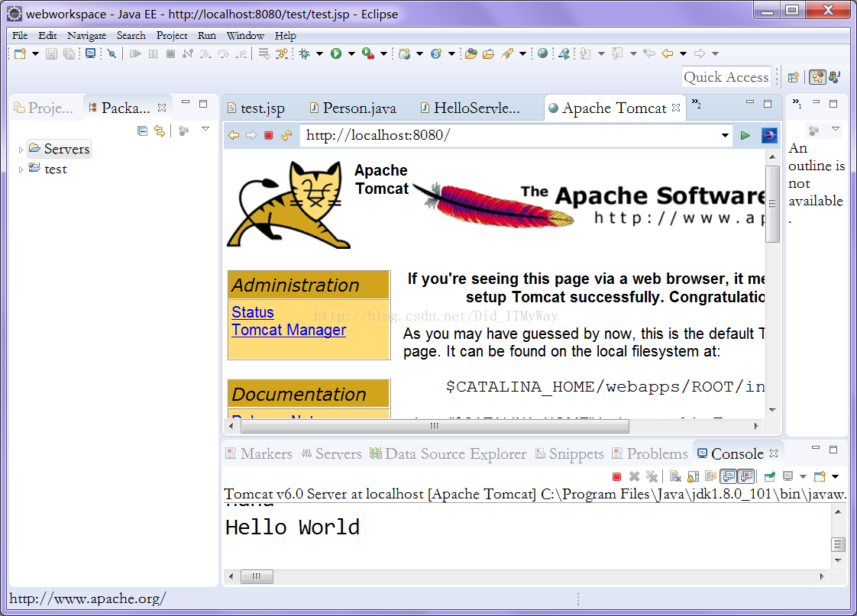Image resolution: width=857 pixels, height=616 pixels.
Task: Open the Debug dropdown arrow
Action: coord(320,53)
